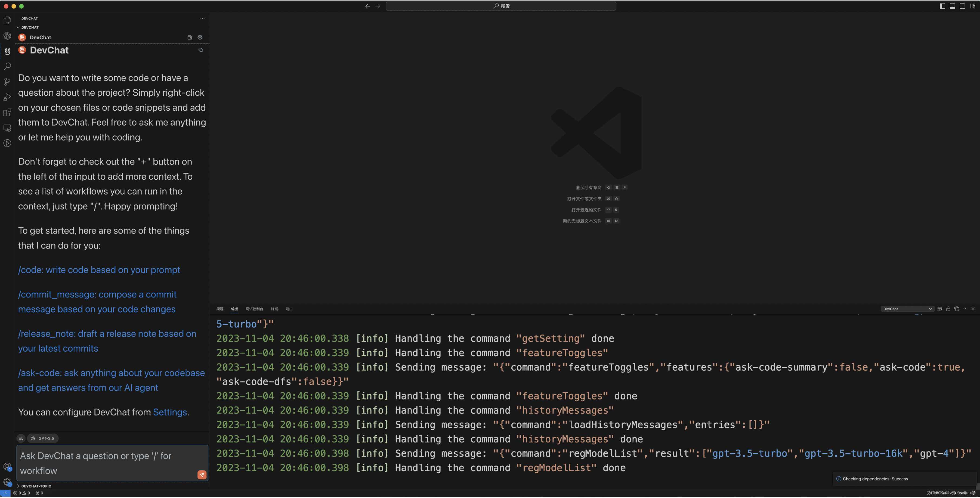The width and height of the screenshot is (980, 498).
Task: Open the Git graph icon in activity bar
Action: point(7,143)
